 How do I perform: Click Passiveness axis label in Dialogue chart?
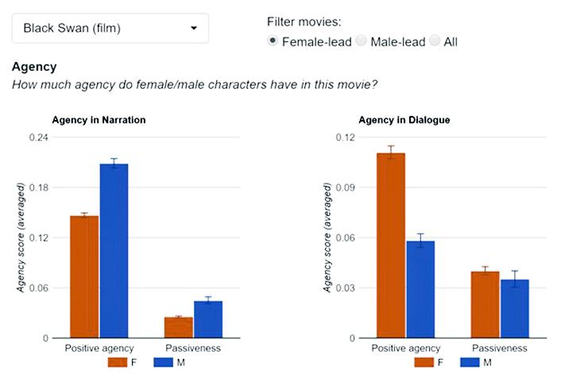pyautogui.click(x=500, y=348)
